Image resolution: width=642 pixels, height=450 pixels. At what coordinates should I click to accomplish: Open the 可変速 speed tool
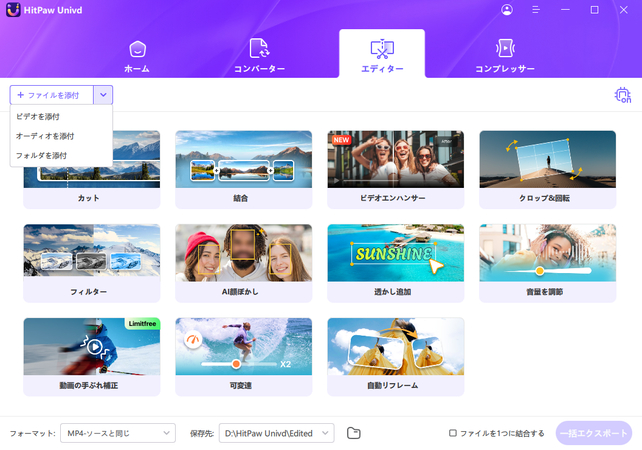[244, 357]
